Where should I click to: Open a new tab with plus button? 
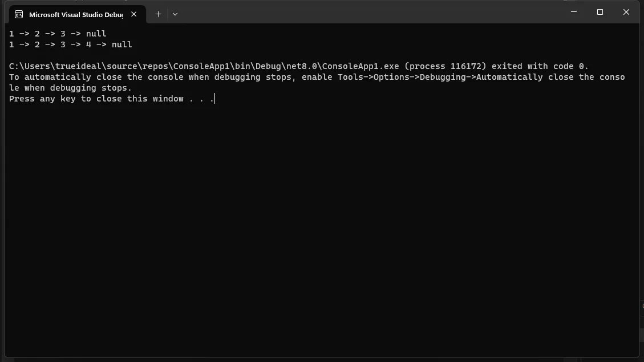158,14
